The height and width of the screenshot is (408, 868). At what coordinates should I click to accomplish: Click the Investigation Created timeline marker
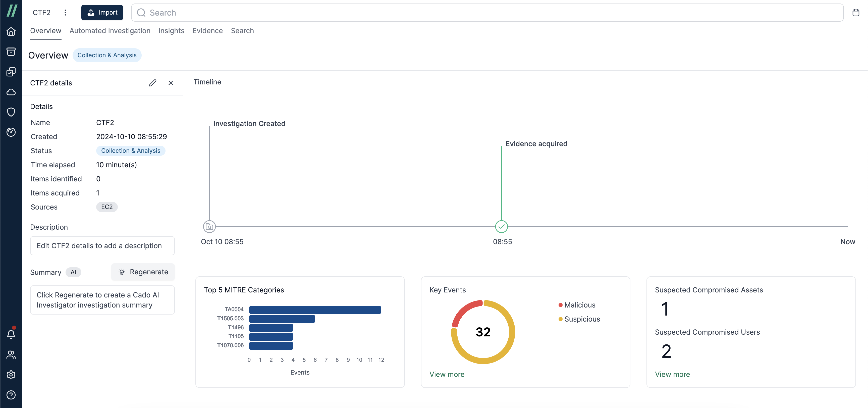tap(209, 227)
